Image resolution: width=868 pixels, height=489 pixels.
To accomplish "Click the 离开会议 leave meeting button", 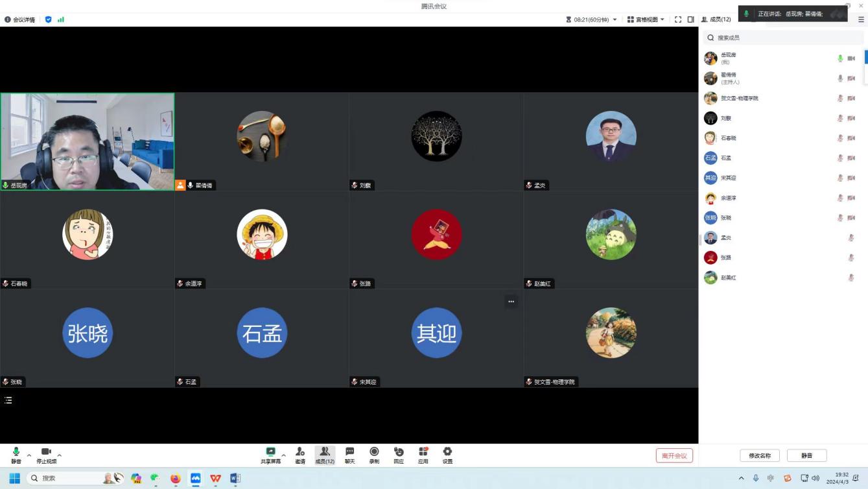I will 674,455.
